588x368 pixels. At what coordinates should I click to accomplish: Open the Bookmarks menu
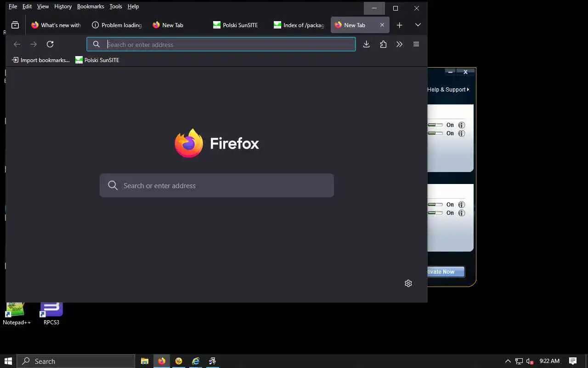90,6
